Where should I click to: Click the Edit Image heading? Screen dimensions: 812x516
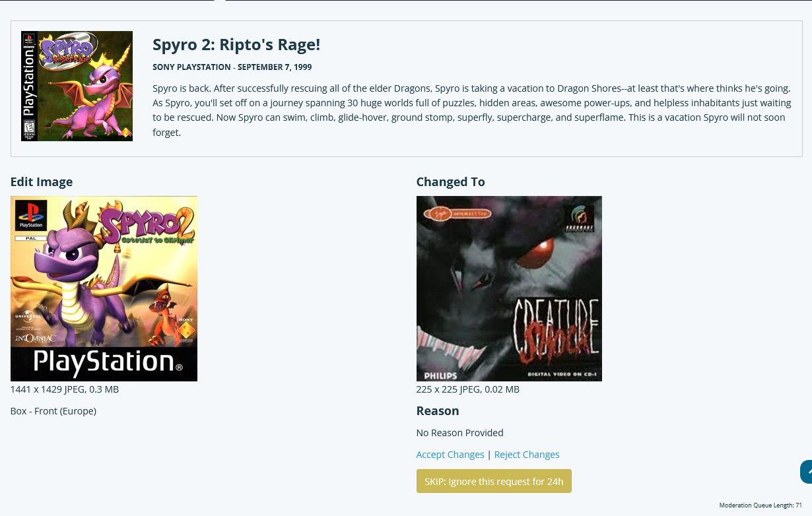click(x=42, y=182)
